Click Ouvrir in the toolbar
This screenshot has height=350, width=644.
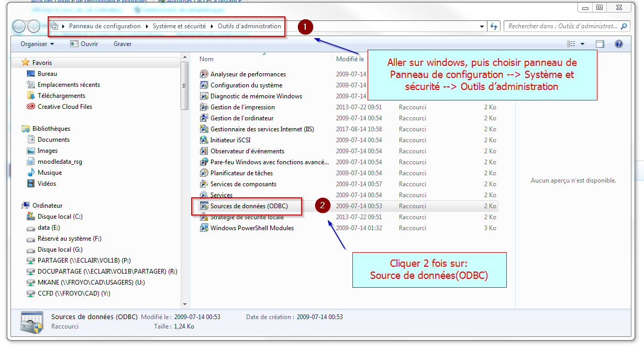[x=84, y=44]
